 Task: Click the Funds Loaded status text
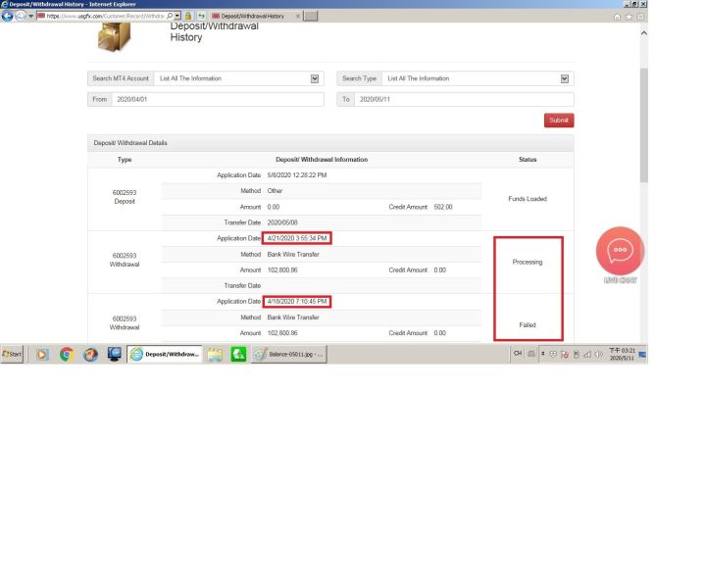[528, 199]
